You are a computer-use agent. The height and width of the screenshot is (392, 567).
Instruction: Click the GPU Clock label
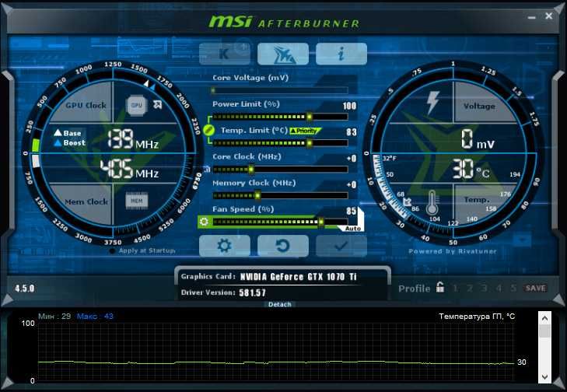86,105
